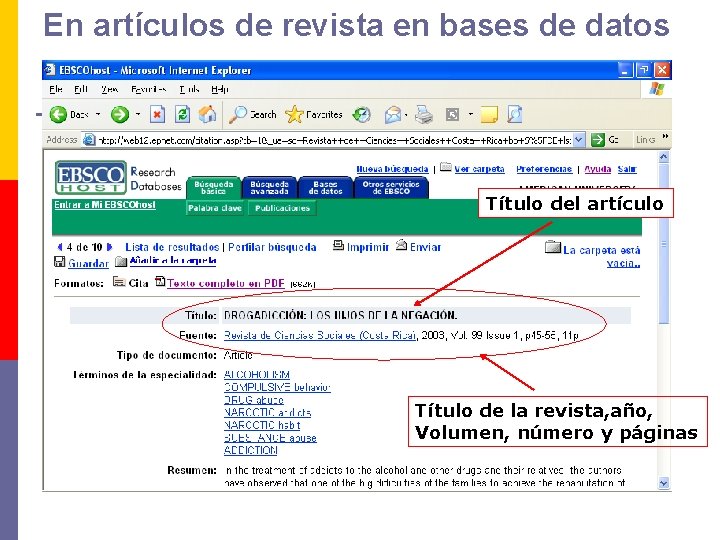Select the Palabra clave sub-tab
This screenshot has width=720, height=540.
[x=215, y=208]
